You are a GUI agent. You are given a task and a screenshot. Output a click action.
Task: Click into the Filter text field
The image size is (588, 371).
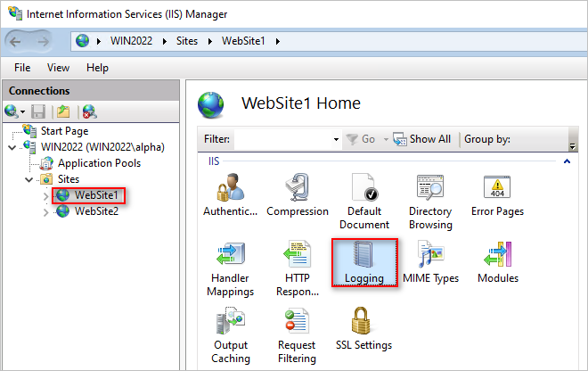coord(283,139)
